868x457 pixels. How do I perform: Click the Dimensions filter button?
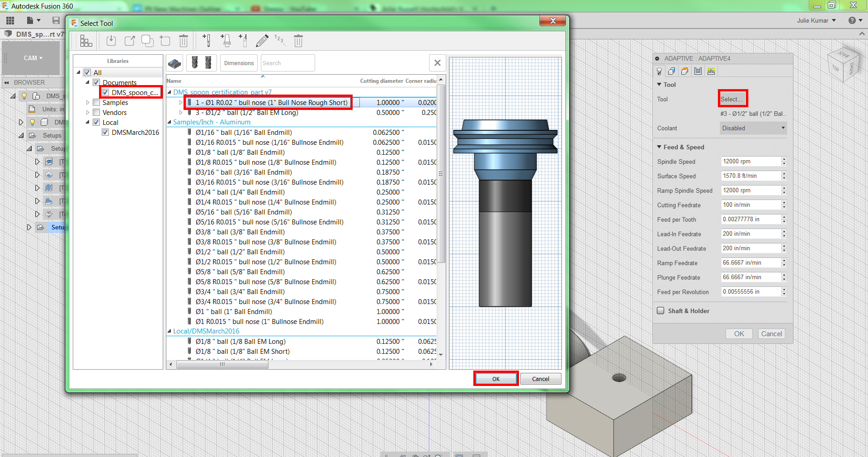pyautogui.click(x=239, y=63)
